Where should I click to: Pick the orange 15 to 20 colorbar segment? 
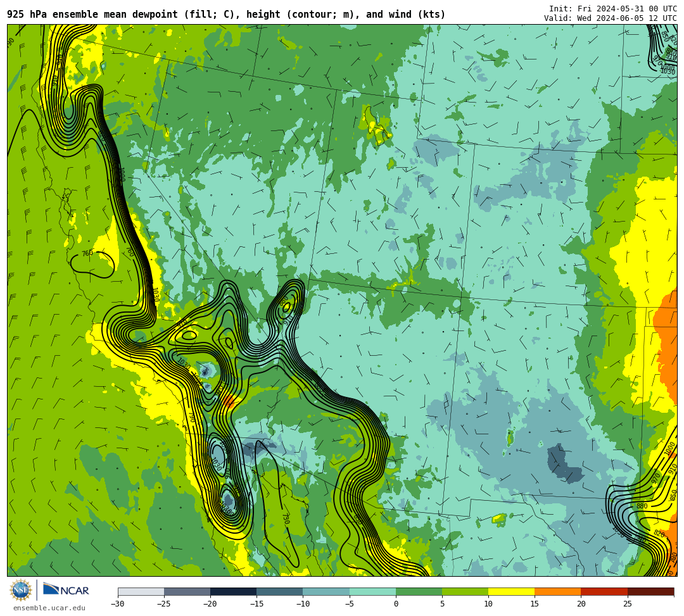pyautogui.click(x=558, y=591)
